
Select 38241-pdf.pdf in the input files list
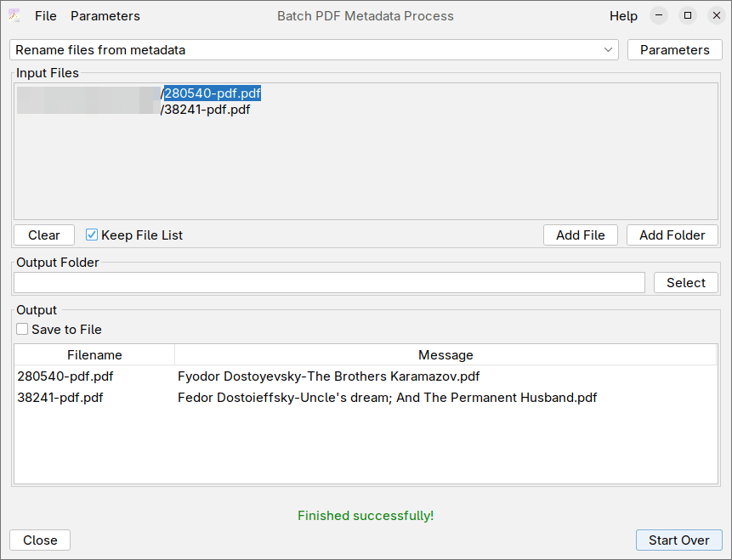[x=207, y=110]
